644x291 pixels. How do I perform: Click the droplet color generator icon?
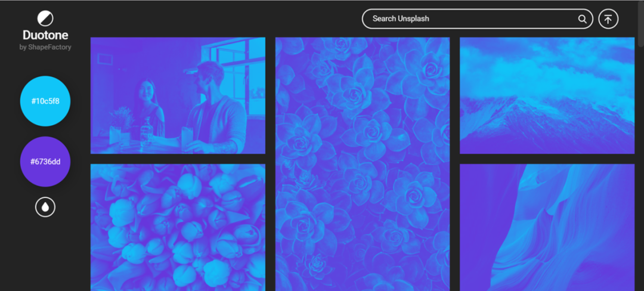[x=45, y=208]
